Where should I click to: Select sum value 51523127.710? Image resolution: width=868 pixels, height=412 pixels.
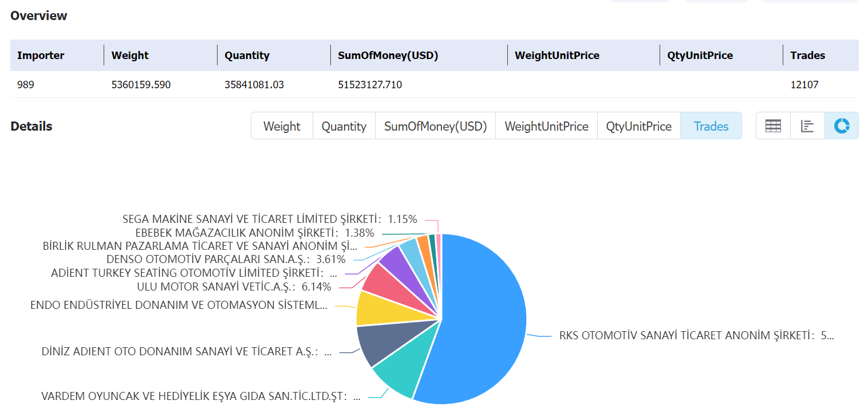[x=370, y=85]
